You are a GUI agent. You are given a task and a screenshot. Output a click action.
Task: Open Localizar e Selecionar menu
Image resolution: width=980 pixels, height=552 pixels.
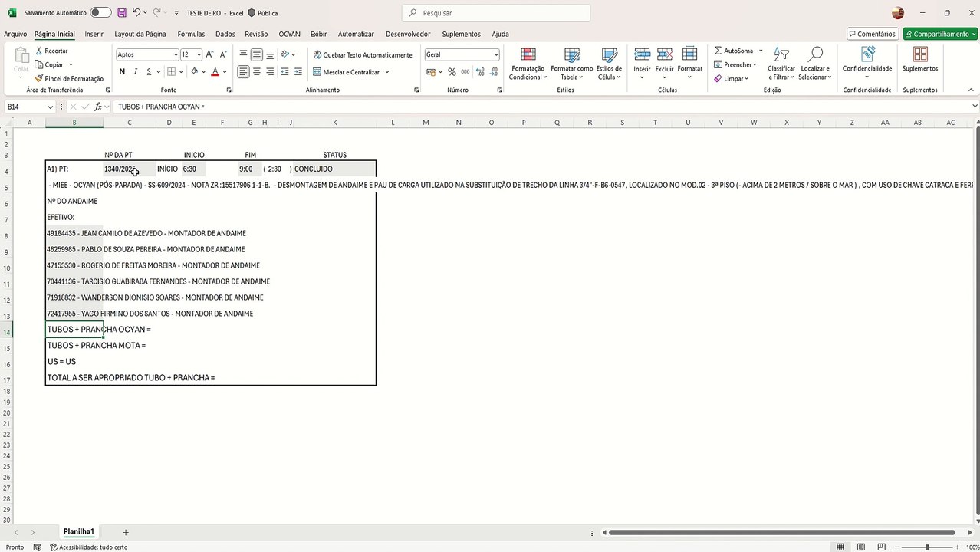click(x=814, y=64)
